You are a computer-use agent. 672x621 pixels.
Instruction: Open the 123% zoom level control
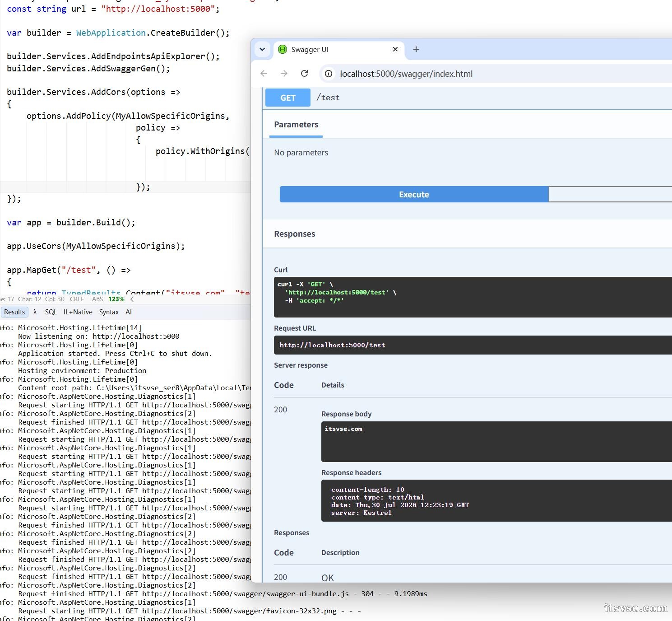116,299
